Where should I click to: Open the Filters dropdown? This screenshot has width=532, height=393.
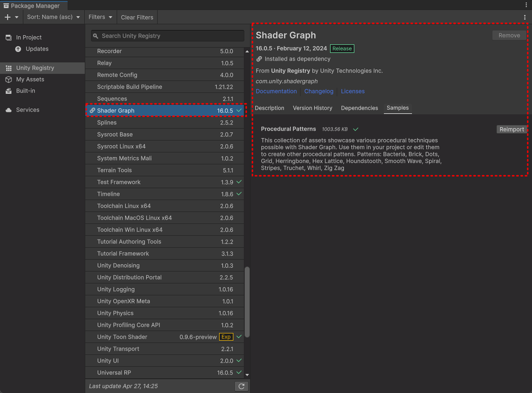[100, 17]
